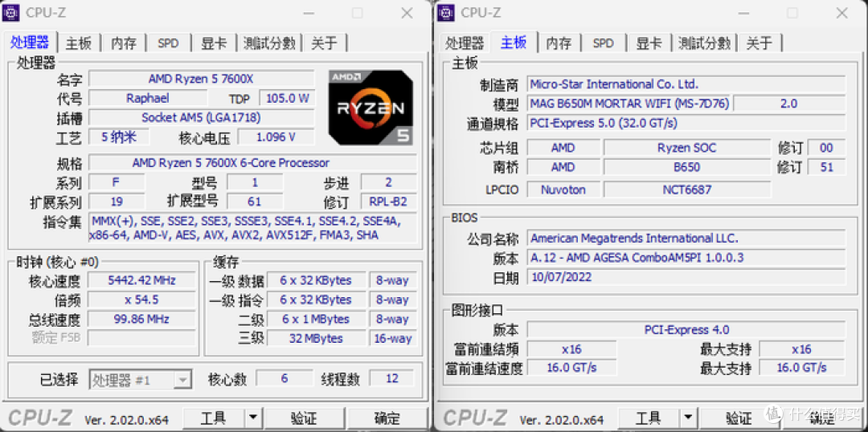The height and width of the screenshot is (432, 868).
Task: Click core count value 6
Action: click(x=285, y=378)
